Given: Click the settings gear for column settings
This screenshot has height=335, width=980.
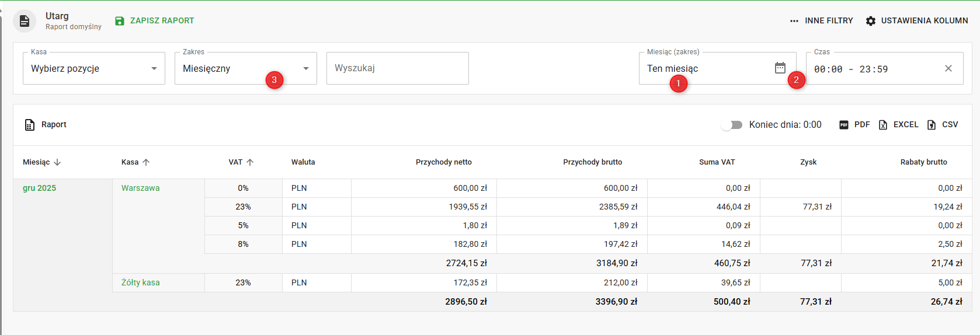Looking at the screenshot, I should [x=870, y=21].
